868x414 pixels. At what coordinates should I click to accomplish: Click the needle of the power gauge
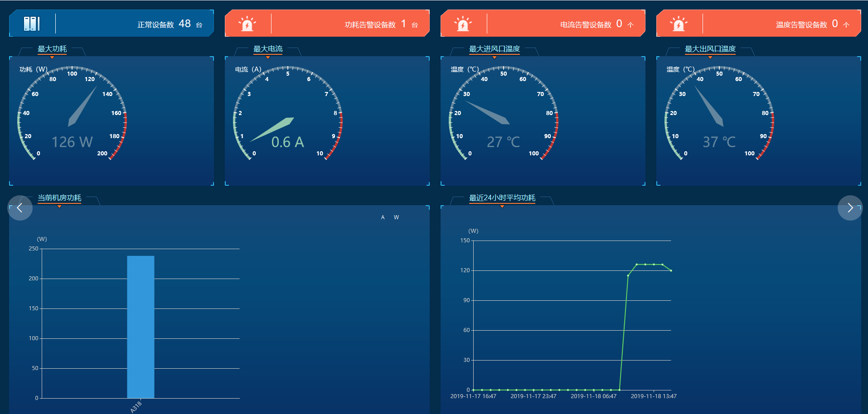[x=82, y=107]
